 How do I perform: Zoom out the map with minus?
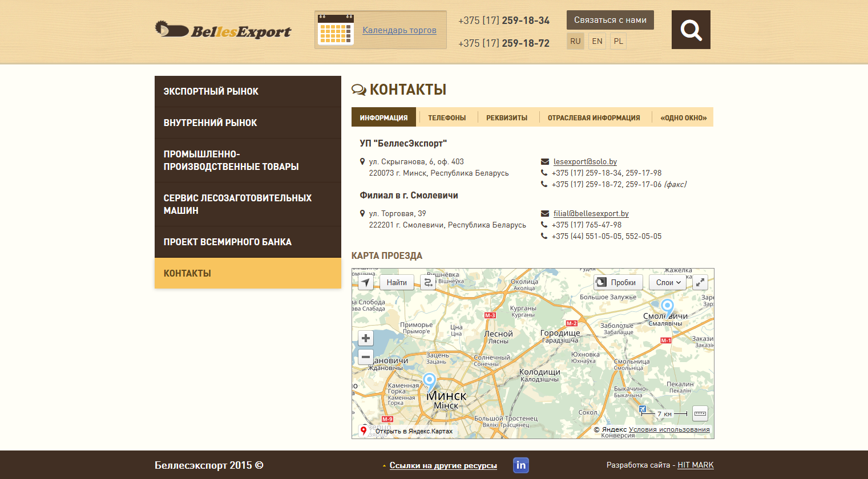366,358
